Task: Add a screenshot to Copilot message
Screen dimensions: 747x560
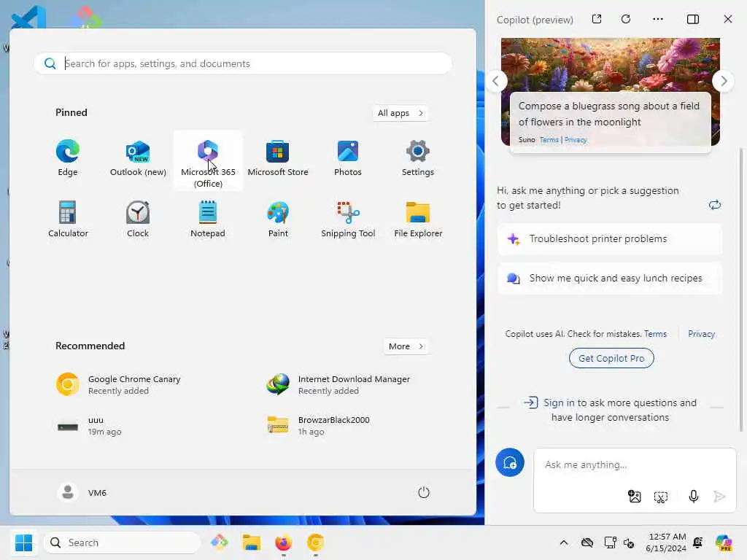Action: pyautogui.click(x=661, y=497)
